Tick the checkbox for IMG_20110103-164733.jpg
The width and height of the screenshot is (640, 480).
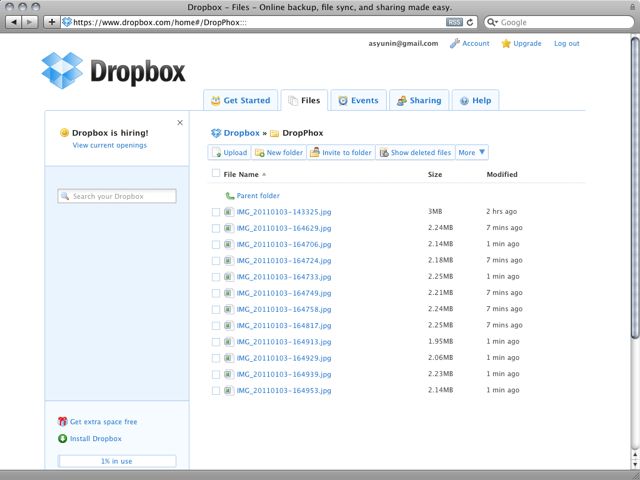tap(216, 277)
